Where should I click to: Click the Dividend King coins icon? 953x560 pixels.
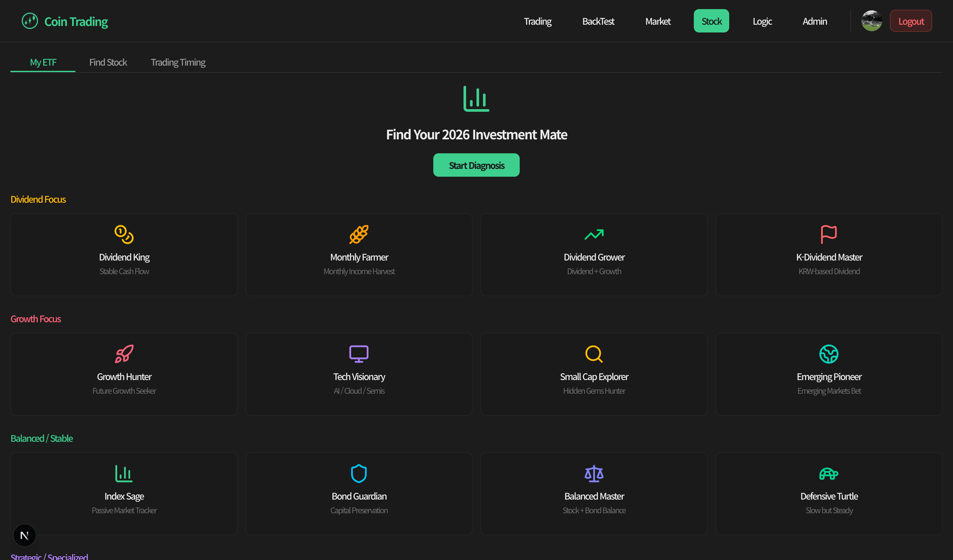click(124, 235)
